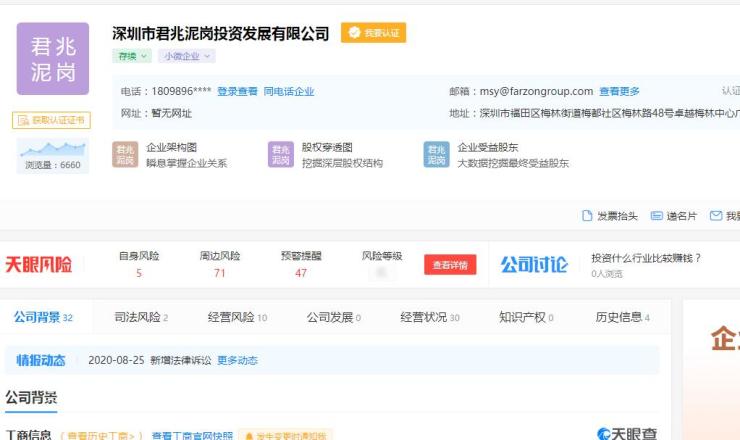
Task: Open discussion 投资什么行业比较赚钱？
Action: [646, 258]
